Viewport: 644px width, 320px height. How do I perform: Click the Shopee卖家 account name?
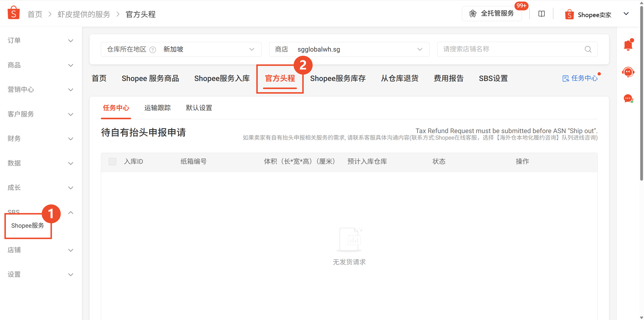[x=594, y=15]
